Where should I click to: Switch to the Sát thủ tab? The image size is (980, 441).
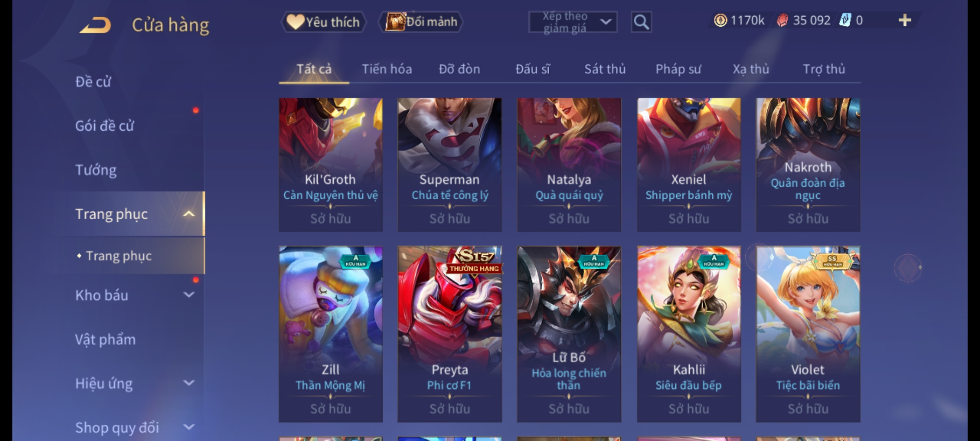pyautogui.click(x=605, y=69)
